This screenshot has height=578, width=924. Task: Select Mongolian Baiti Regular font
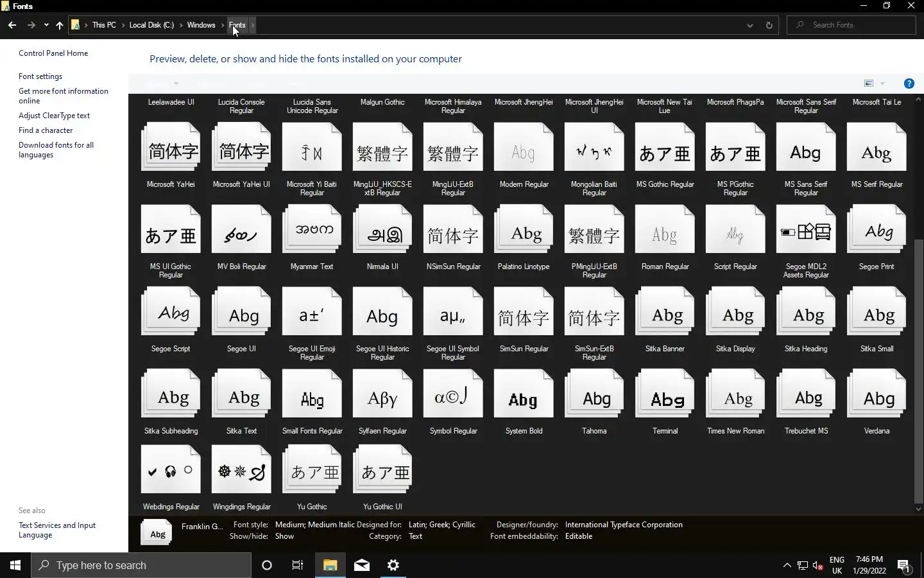pos(594,147)
